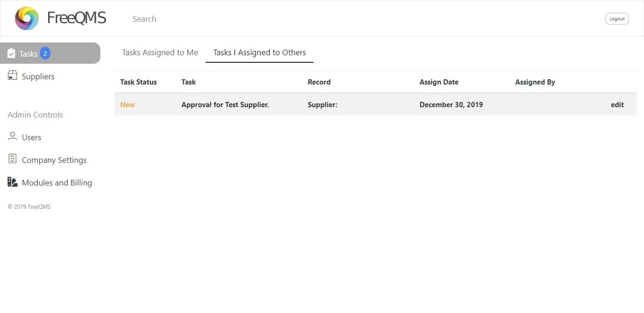This screenshot has height=313, width=644.
Task: Click the Assign Date column header
Action: pyautogui.click(x=439, y=82)
